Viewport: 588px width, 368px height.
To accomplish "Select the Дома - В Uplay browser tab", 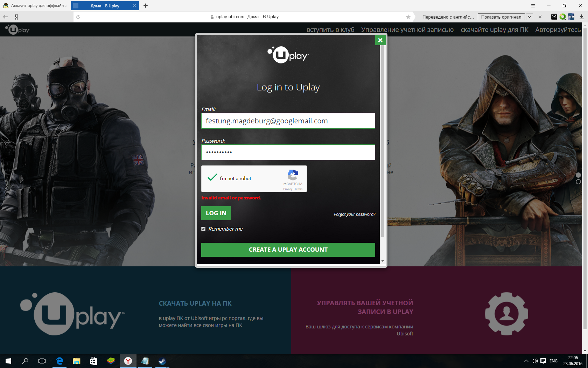I will tap(105, 6).
